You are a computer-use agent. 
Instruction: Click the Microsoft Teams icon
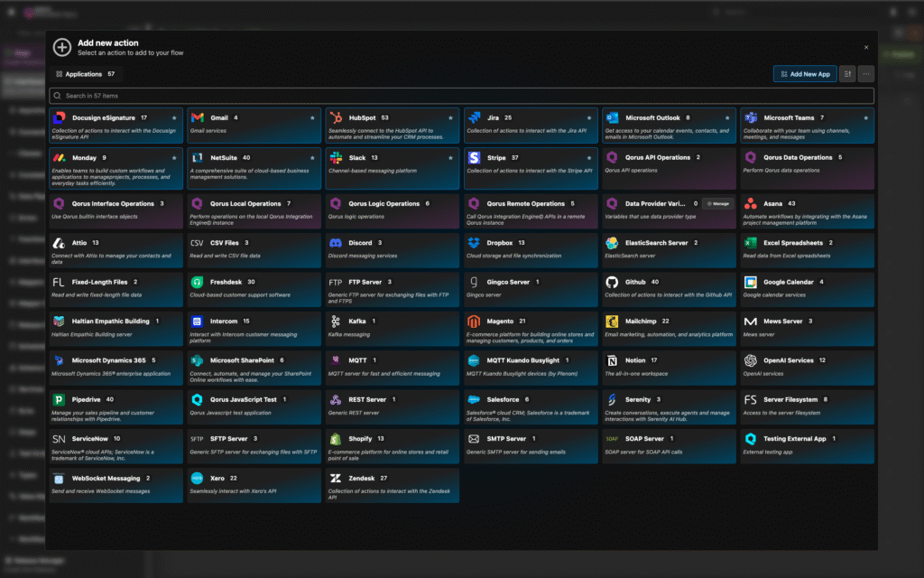click(x=751, y=118)
